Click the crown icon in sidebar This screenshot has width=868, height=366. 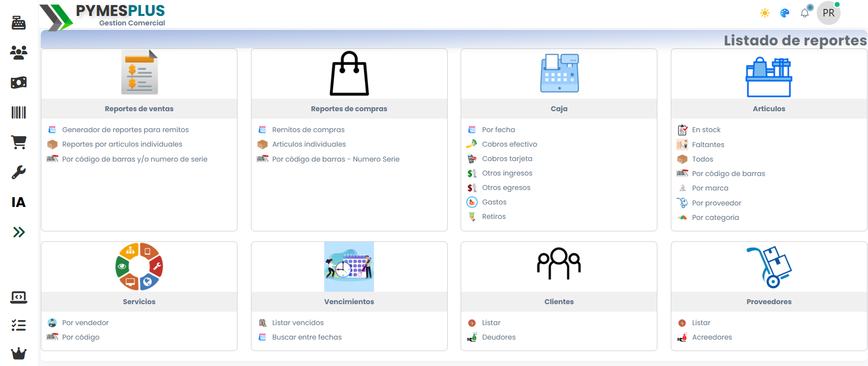click(x=18, y=354)
